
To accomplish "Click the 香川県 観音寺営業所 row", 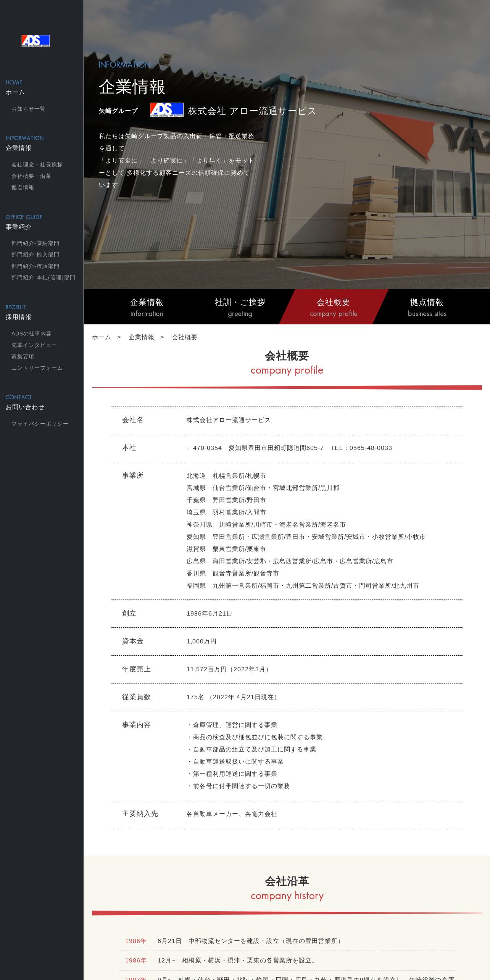I will (233, 574).
